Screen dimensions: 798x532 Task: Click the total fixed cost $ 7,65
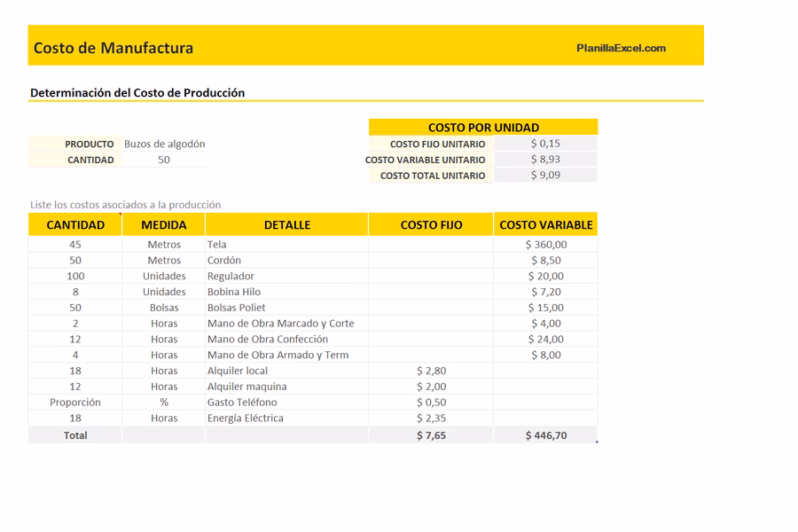click(431, 435)
